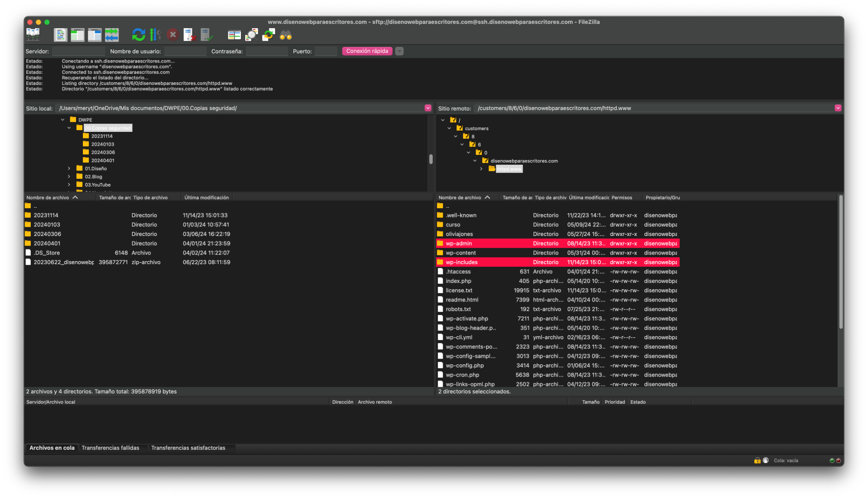Open the Site Manager
Screen dimensions: 868x498
coord(33,34)
